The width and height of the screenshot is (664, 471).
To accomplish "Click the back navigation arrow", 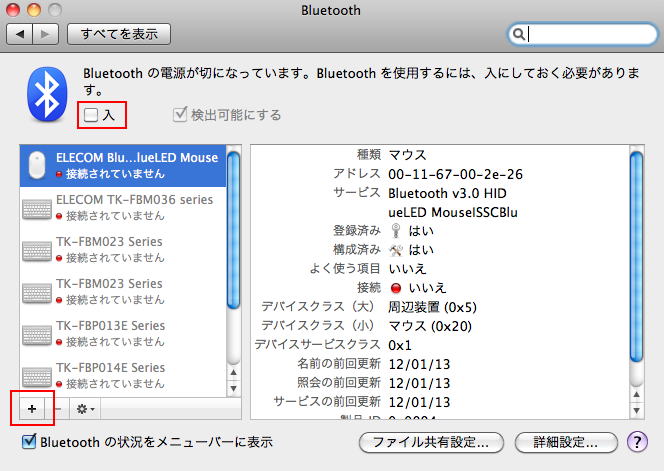I will pyautogui.click(x=19, y=34).
